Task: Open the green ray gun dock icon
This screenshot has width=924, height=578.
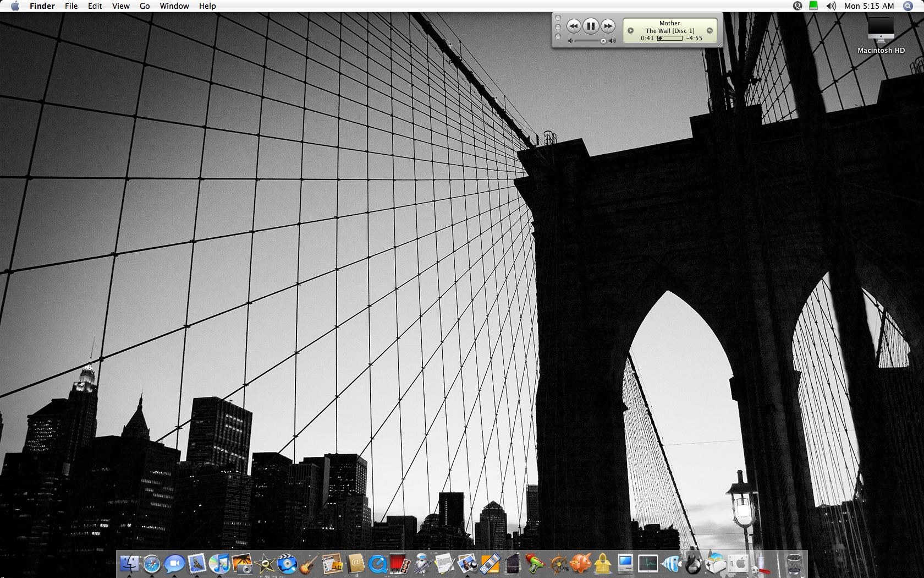Action: point(535,563)
